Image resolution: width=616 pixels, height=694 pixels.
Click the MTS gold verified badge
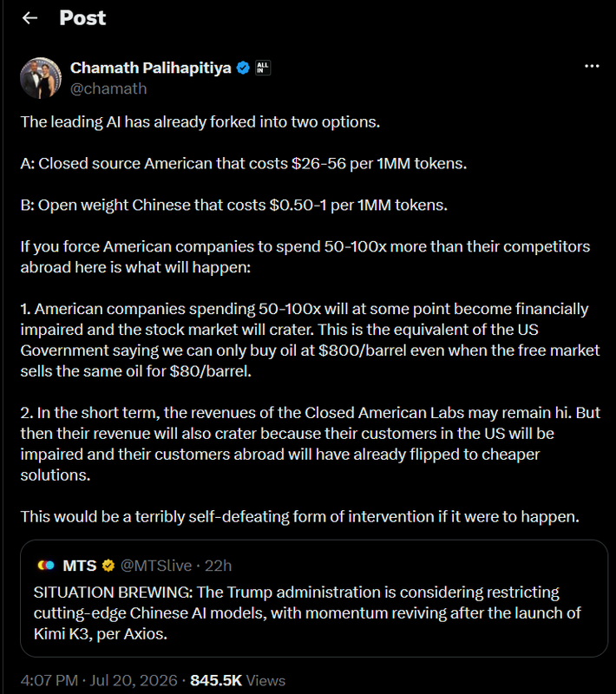108,566
